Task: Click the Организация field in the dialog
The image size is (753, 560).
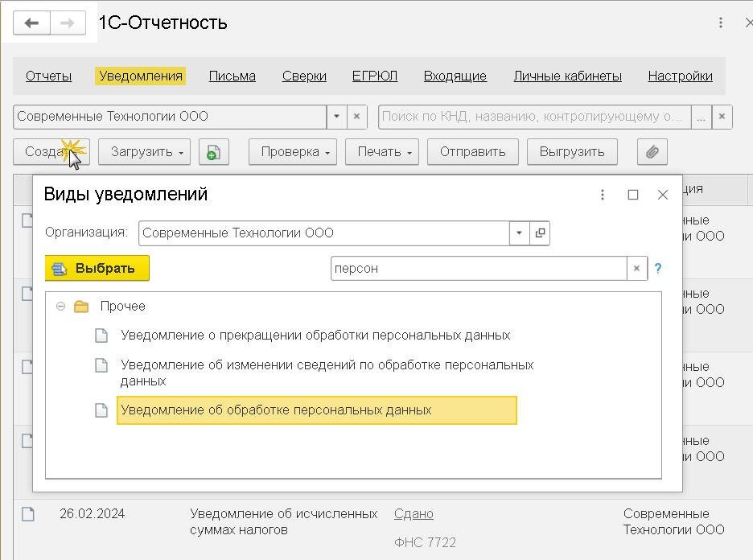Action: (x=324, y=233)
